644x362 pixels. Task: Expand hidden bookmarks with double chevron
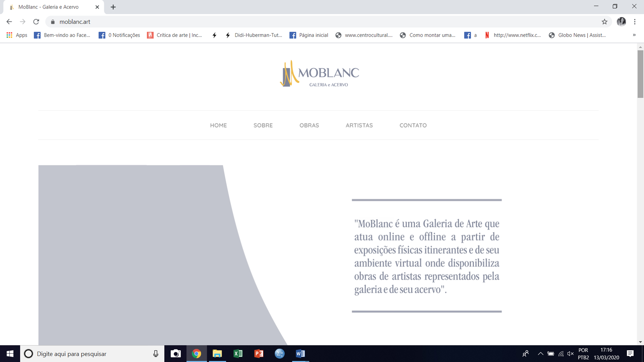[634, 35]
